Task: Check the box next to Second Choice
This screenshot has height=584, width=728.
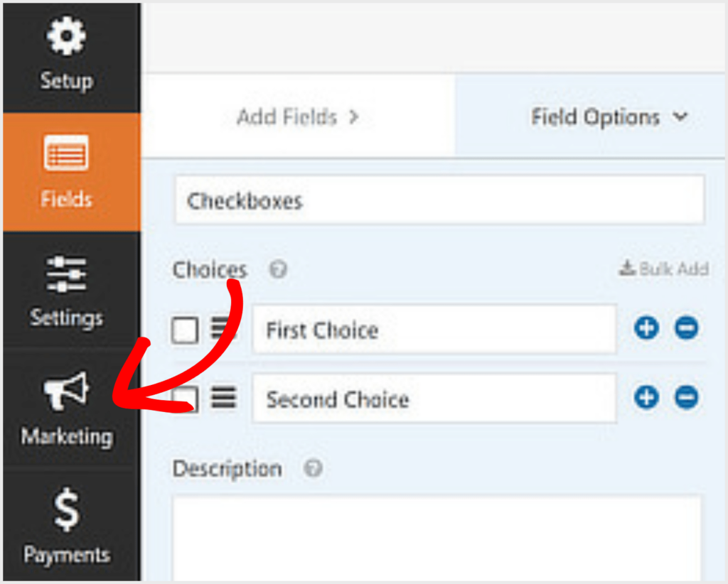Action: 184,398
